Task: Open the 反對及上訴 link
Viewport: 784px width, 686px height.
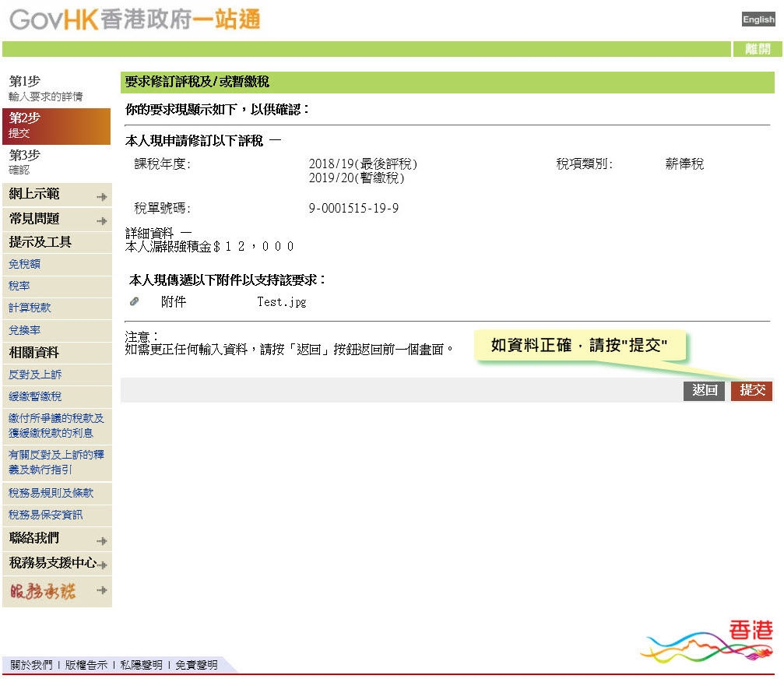Action: 35,375
